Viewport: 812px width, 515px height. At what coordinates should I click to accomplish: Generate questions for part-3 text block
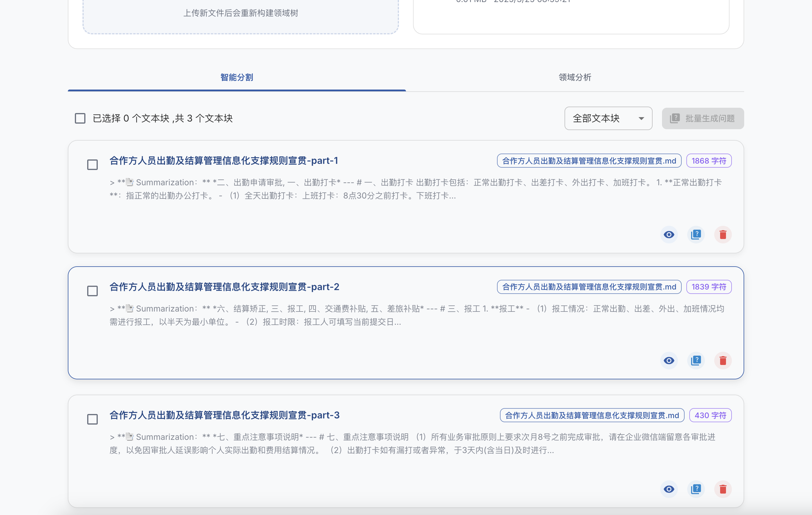(696, 489)
